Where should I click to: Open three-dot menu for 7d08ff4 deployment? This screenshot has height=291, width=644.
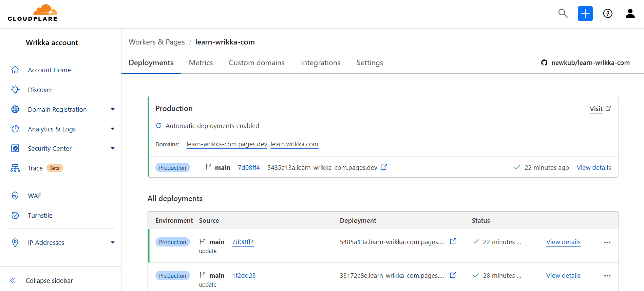[x=607, y=242]
